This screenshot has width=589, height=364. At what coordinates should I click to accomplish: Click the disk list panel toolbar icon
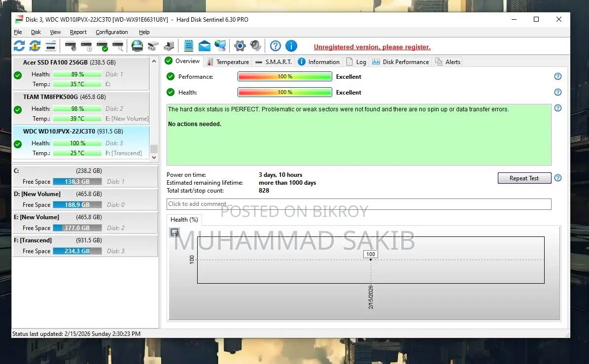51,46
